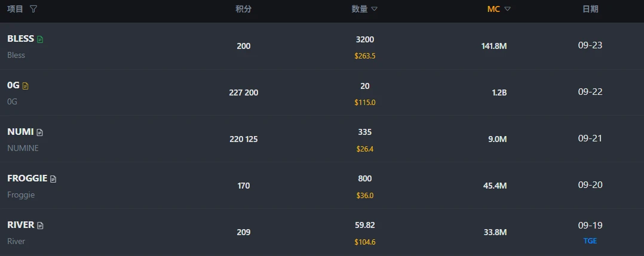The image size is (644, 256).
Task: Open the document icon next to NUMI
Action: click(40, 132)
